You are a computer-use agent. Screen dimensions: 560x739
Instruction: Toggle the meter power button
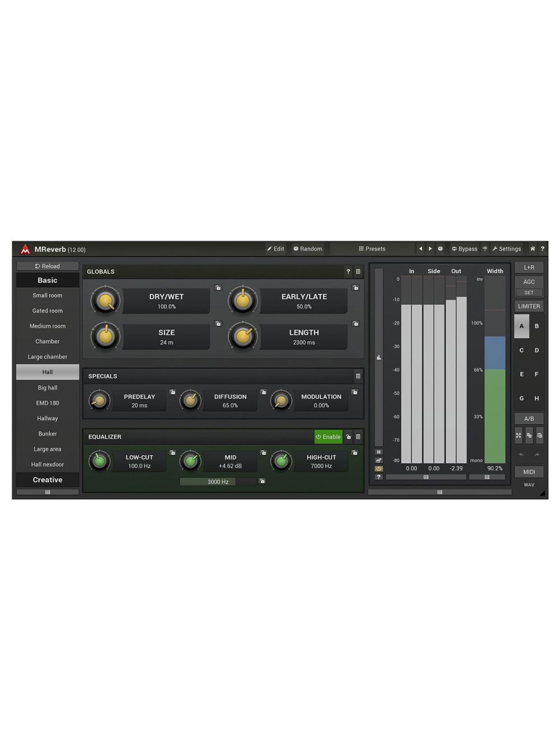379,468
